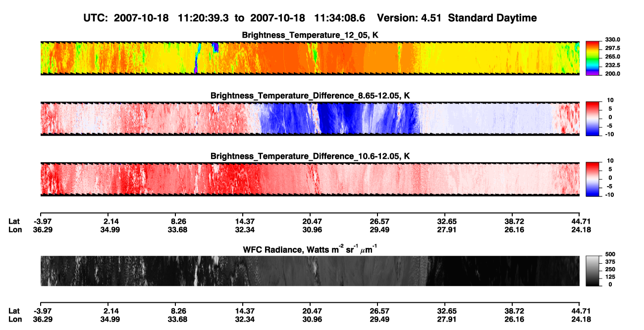Click the Lat row label under 10.6-12.05 panel

click(14, 221)
